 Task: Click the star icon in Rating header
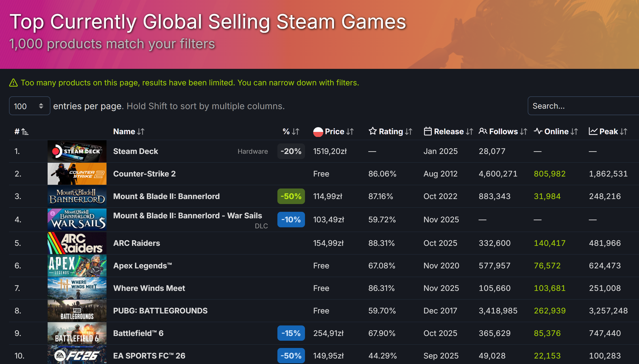[372, 131]
